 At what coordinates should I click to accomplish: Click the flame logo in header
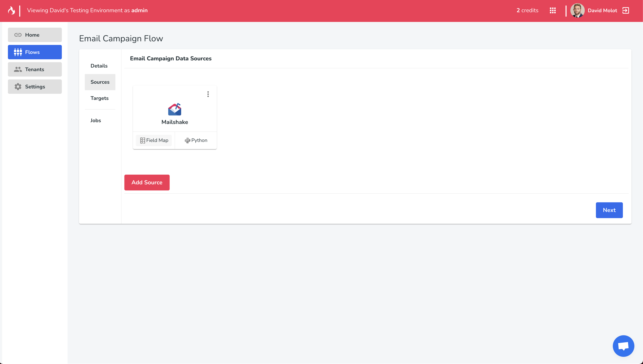(x=11, y=10)
